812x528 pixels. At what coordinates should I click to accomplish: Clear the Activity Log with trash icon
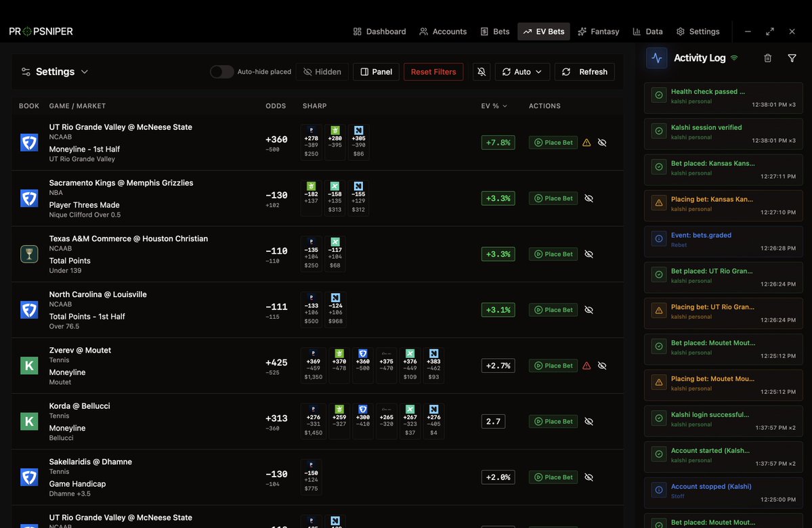(767, 58)
